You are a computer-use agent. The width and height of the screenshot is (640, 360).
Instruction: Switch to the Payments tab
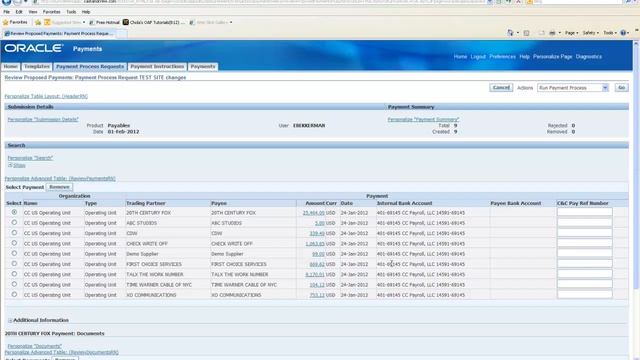pos(203,67)
